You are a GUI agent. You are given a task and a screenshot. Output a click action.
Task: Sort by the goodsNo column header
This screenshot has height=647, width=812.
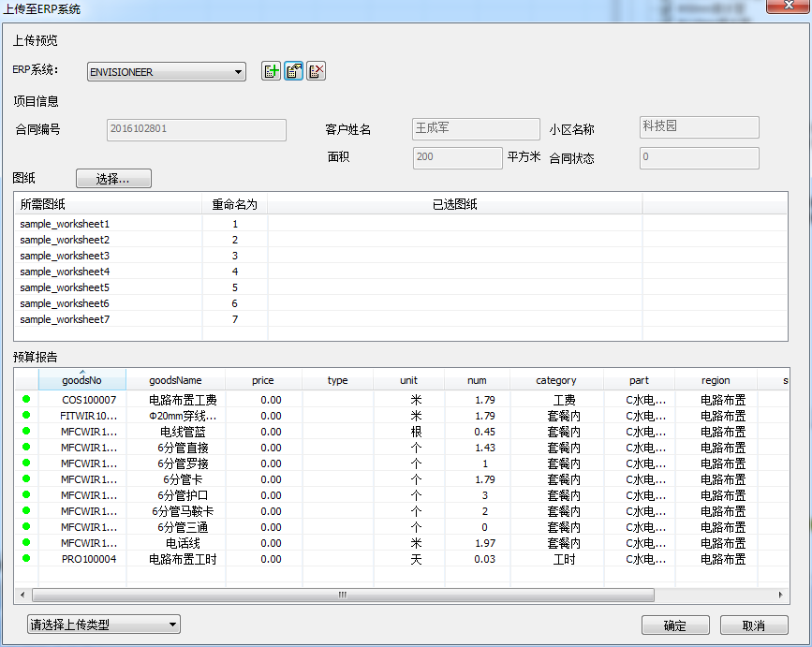click(x=81, y=380)
